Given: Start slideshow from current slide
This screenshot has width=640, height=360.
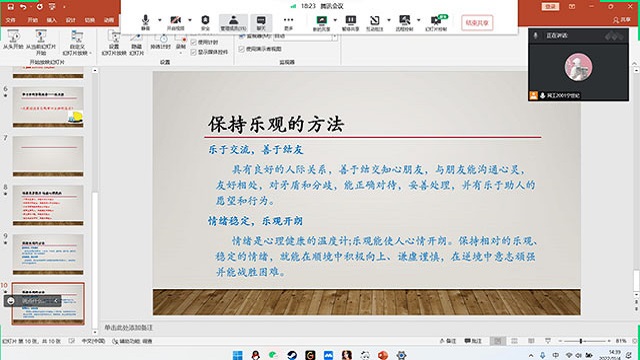Looking at the screenshot, I should click(41, 42).
